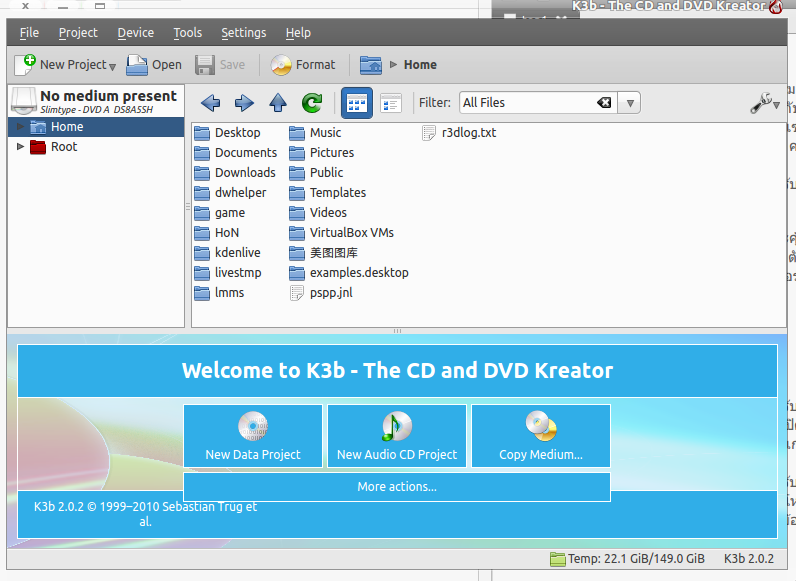
Task: Click the Open project toolbar button
Action: pyautogui.click(x=154, y=64)
